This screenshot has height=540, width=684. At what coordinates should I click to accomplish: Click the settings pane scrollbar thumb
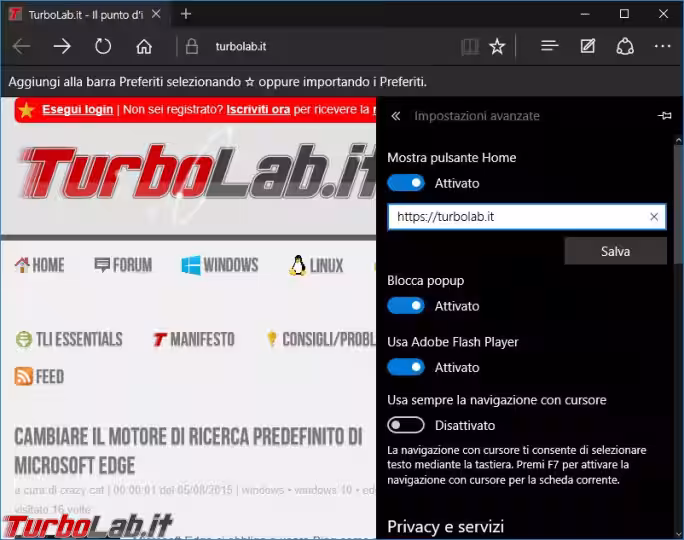pos(679,205)
